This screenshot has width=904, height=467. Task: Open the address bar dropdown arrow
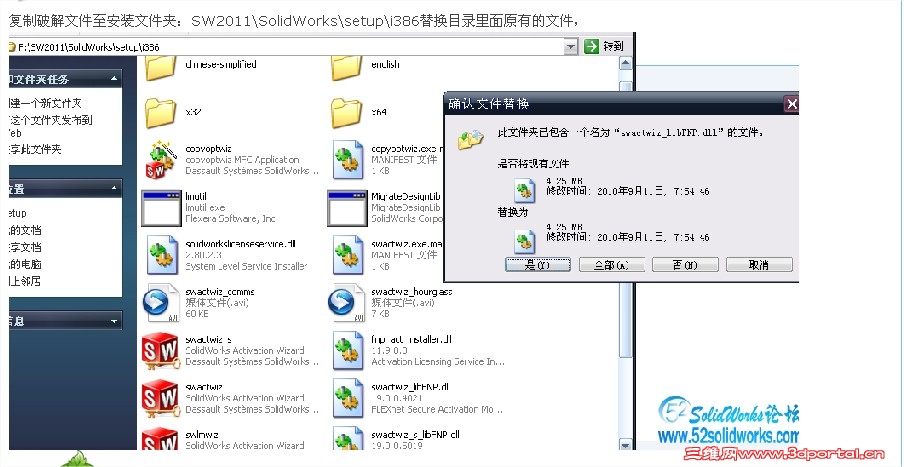[571, 47]
